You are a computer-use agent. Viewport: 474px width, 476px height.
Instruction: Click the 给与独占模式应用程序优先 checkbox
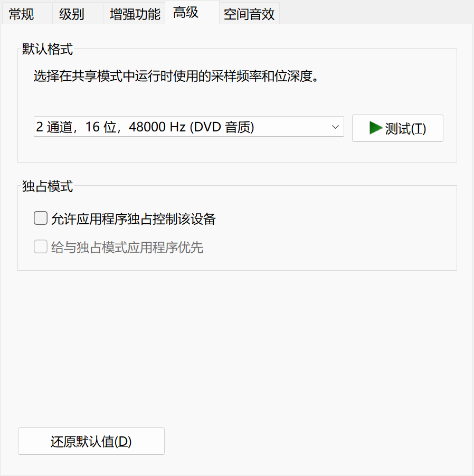tap(40, 246)
